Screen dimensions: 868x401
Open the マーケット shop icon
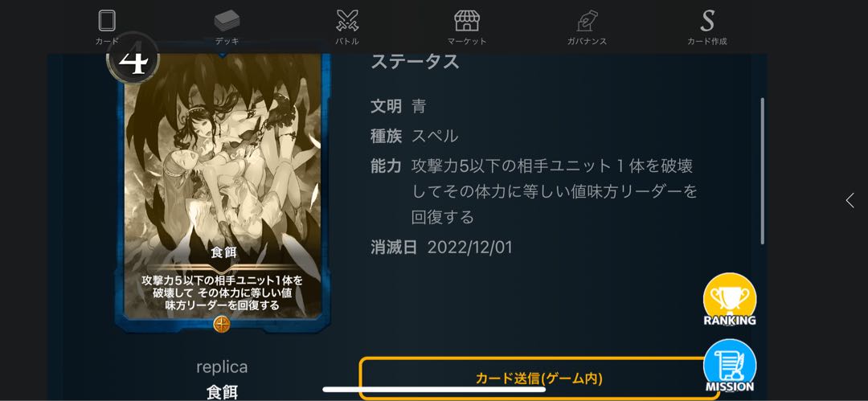tap(467, 21)
